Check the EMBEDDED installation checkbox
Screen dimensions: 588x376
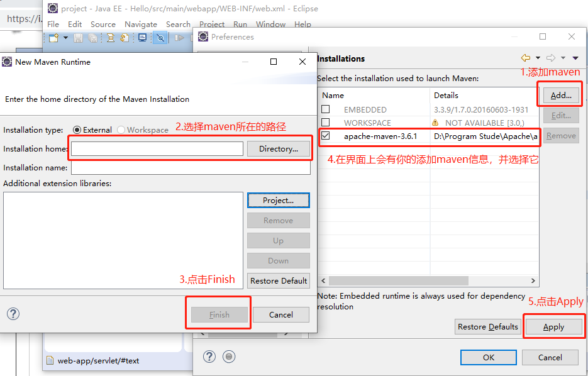(x=326, y=109)
